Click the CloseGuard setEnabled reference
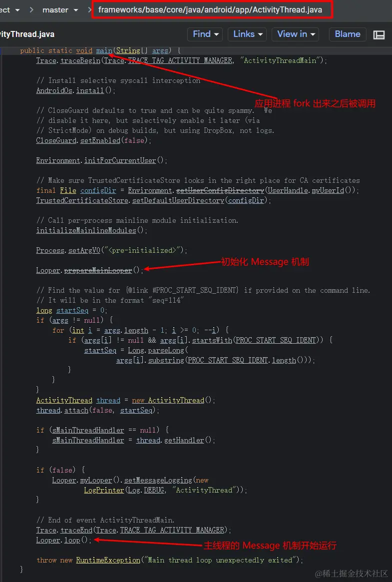 (x=100, y=140)
